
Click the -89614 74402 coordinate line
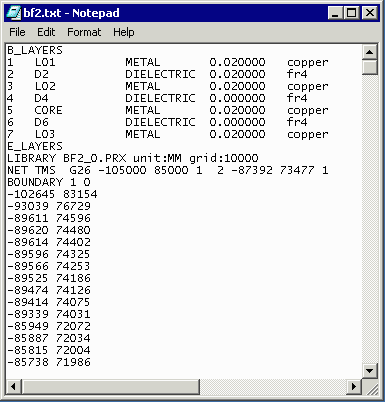[x=49, y=242]
